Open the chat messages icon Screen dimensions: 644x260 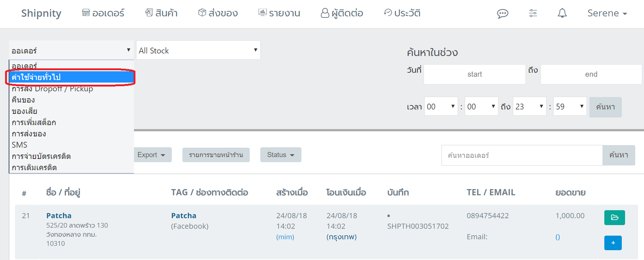[x=502, y=14]
